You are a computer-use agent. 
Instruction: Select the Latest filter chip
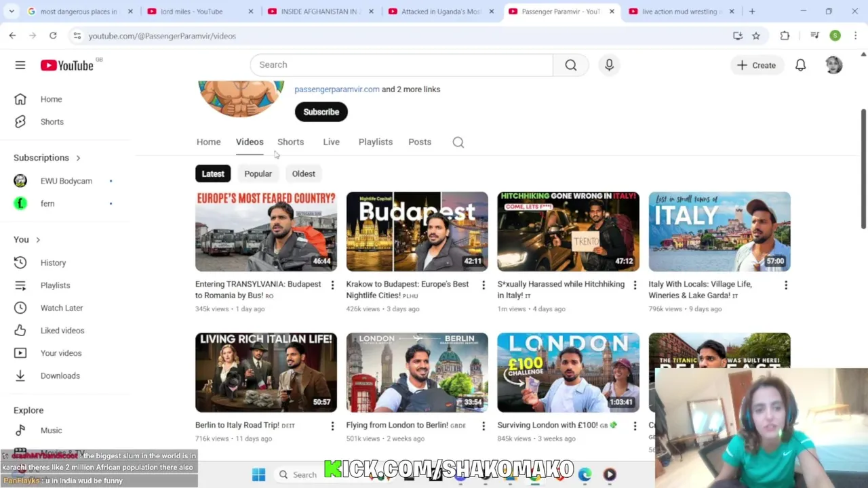(213, 174)
